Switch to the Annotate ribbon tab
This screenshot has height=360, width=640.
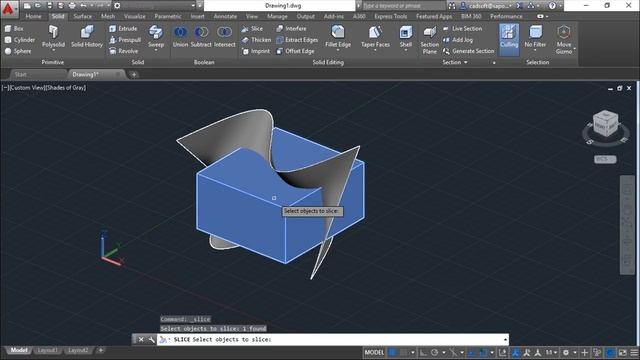[x=225, y=16]
